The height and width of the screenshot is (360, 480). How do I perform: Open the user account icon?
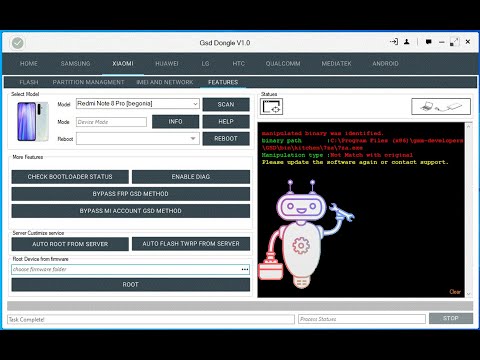tap(407, 42)
